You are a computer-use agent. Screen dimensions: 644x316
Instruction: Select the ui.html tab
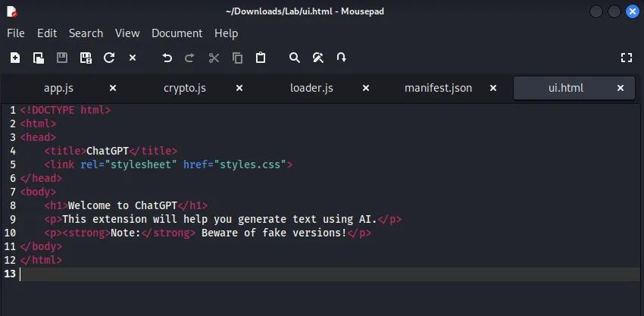[566, 88]
